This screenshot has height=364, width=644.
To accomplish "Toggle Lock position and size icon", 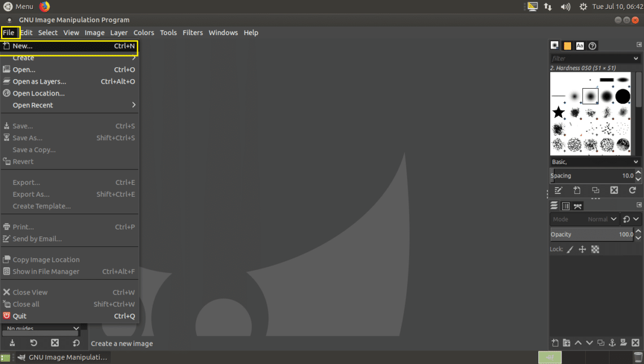I will coord(582,249).
